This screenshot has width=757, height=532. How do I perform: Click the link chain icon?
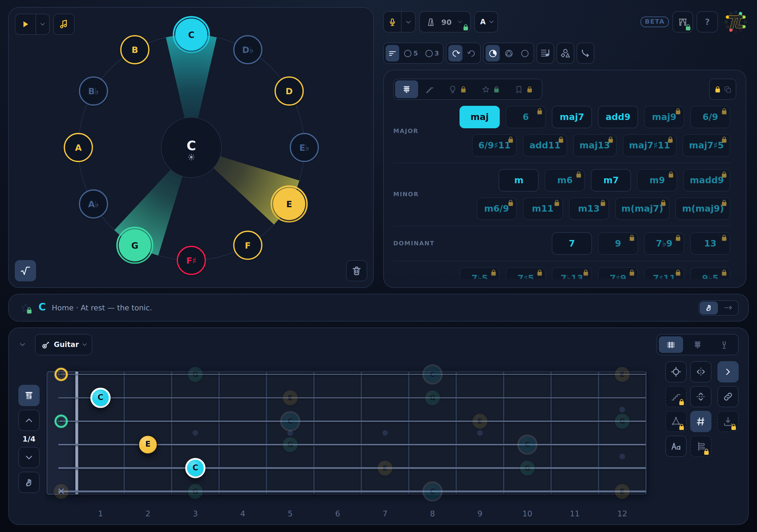[728, 397]
